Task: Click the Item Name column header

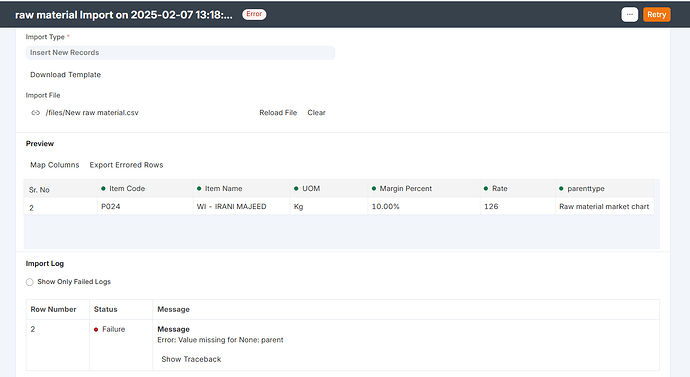Action: 242,188
